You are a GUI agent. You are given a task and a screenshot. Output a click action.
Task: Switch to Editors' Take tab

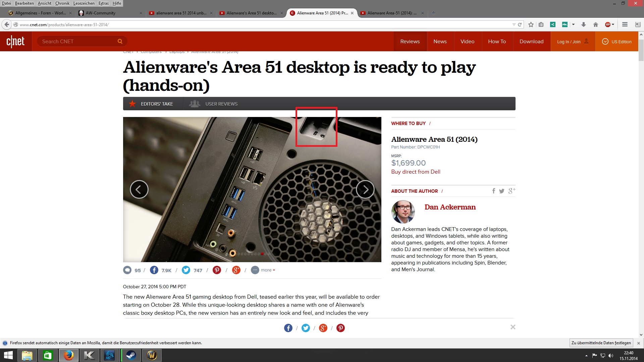coord(153,104)
